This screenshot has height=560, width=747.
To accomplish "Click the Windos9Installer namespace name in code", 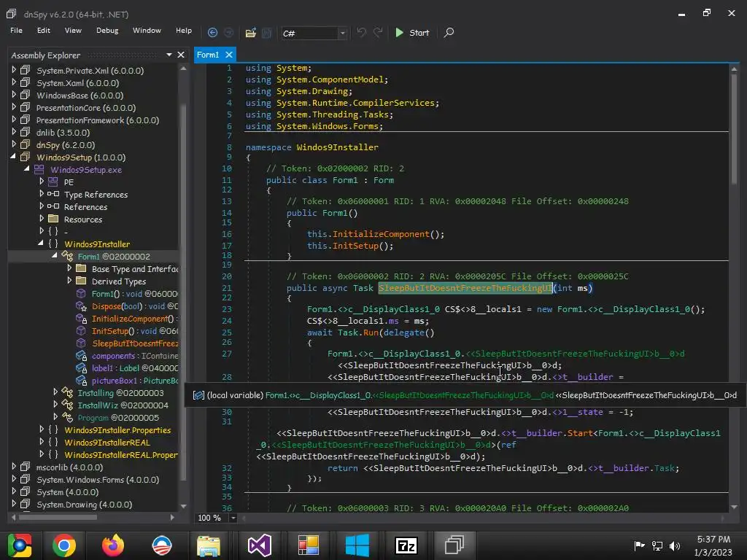I will [337, 147].
